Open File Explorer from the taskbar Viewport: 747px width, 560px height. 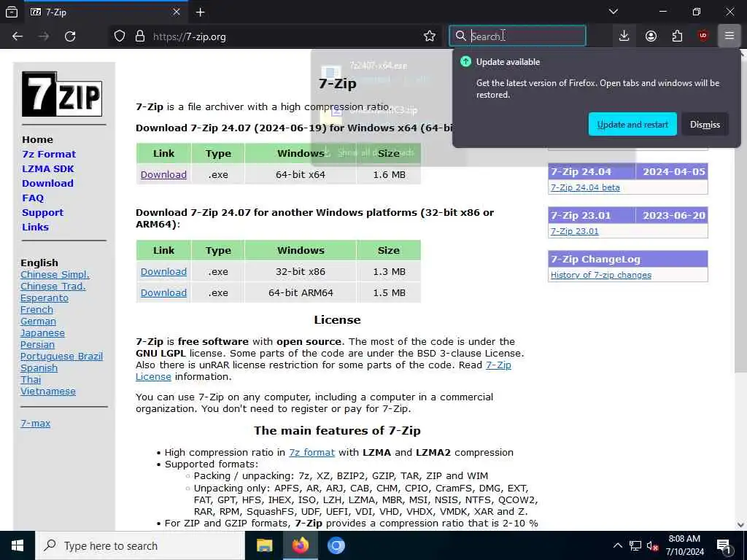[264, 545]
